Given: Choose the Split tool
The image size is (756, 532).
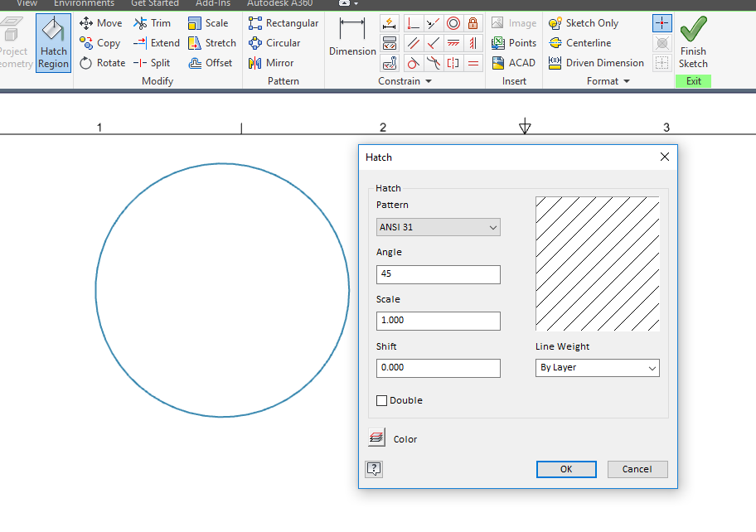Looking at the screenshot, I should pos(152,63).
